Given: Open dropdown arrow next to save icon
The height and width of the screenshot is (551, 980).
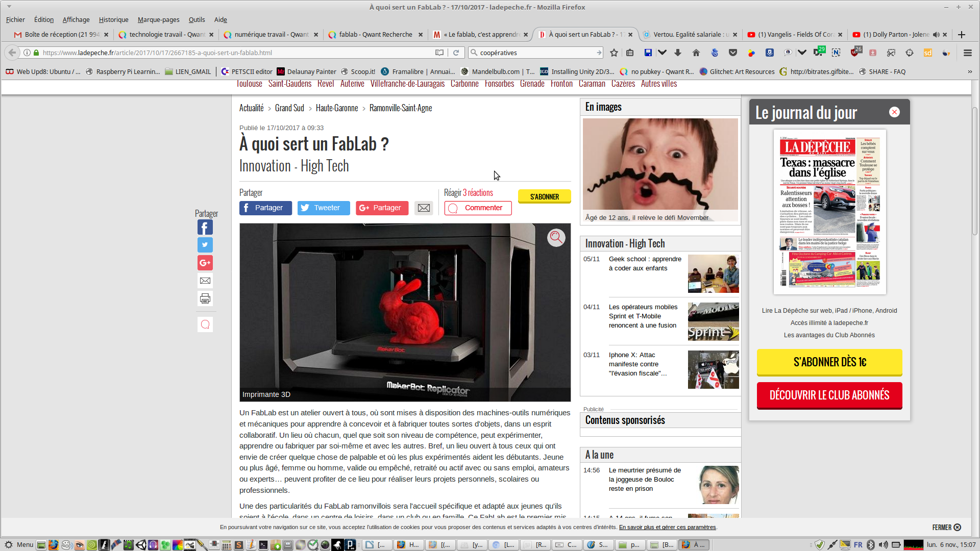Looking at the screenshot, I should pos(662,53).
